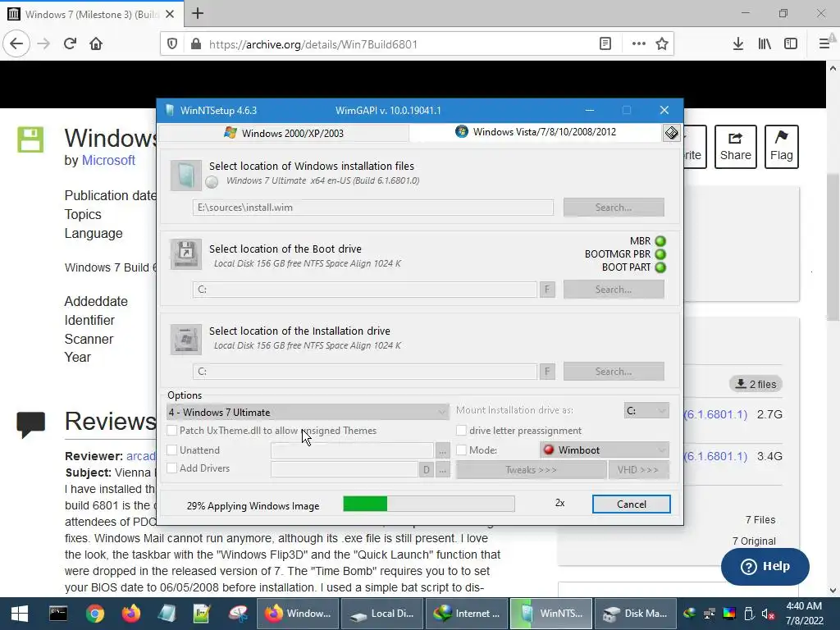
Task: Bookmark this page with star icon
Action: (x=662, y=44)
